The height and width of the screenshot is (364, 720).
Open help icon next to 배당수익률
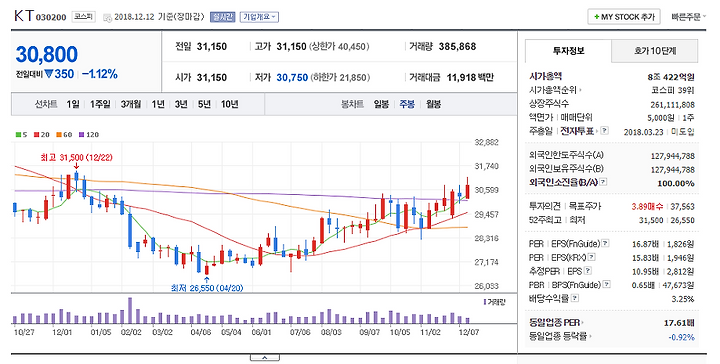point(575,298)
